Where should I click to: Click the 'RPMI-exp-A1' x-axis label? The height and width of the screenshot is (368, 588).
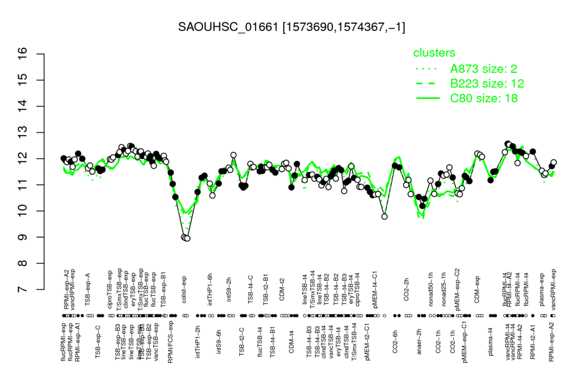pyautogui.click(x=78, y=342)
